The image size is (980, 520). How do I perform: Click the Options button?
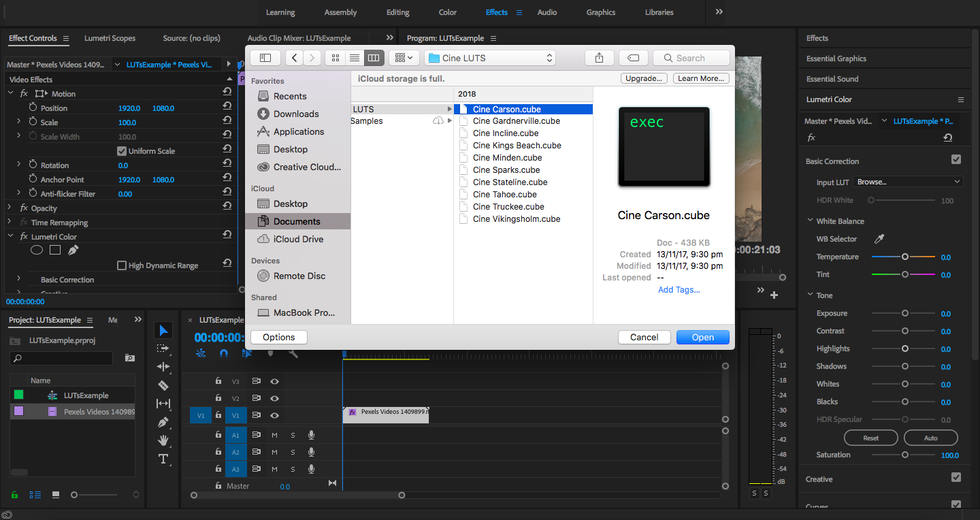click(x=279, y=337)
